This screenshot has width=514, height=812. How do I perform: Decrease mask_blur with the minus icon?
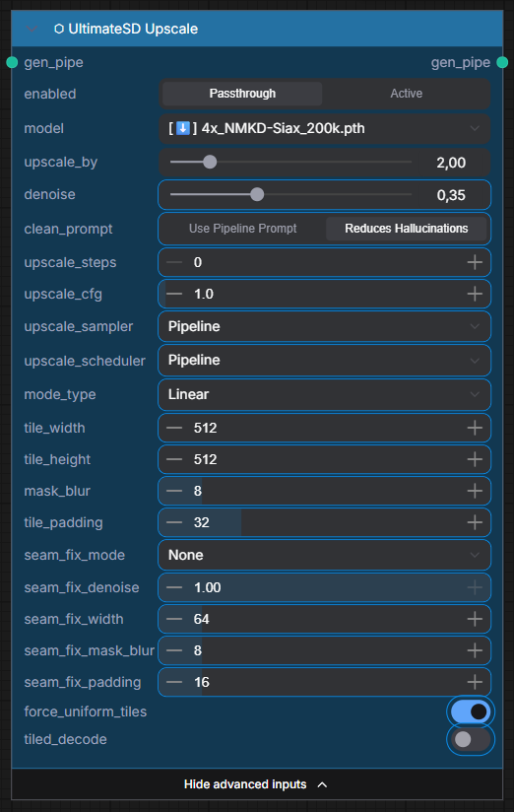tap(174, 492)
